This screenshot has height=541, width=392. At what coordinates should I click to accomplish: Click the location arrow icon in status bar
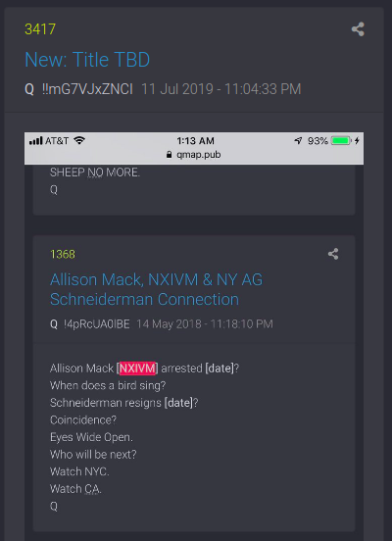coord(298,141)
